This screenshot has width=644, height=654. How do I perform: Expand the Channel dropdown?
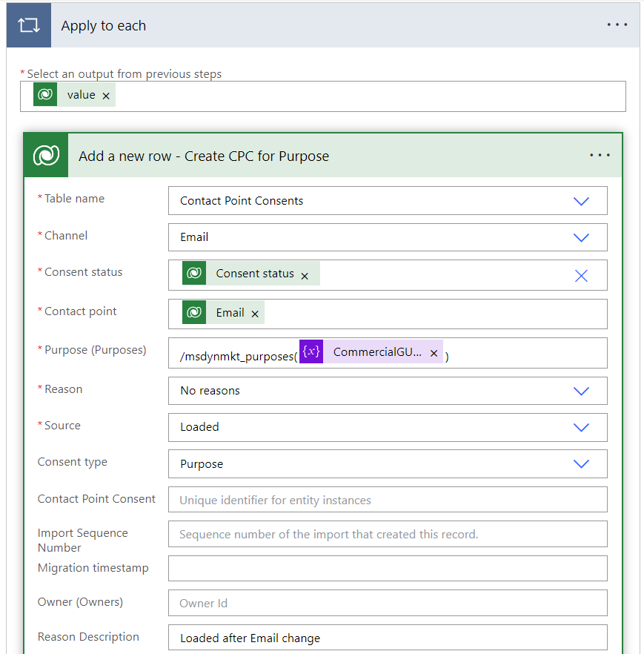[x=581, y=237]
